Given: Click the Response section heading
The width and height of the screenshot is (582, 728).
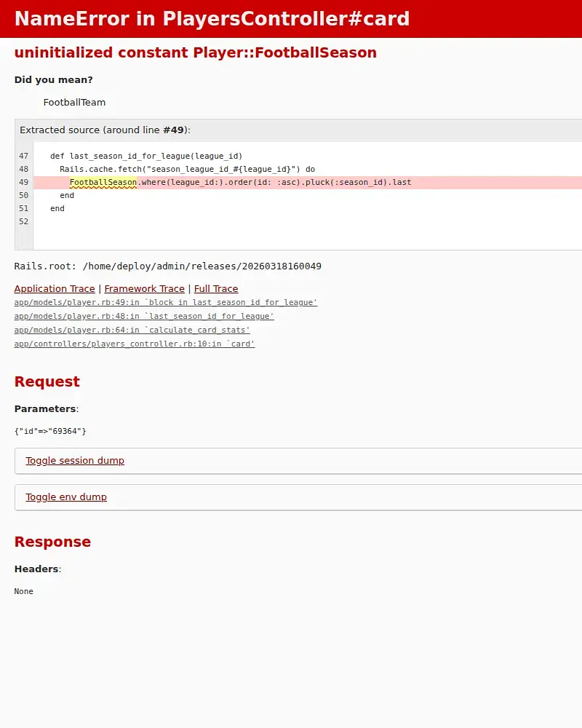Looking at the screenshot, I should pos(52,542).
